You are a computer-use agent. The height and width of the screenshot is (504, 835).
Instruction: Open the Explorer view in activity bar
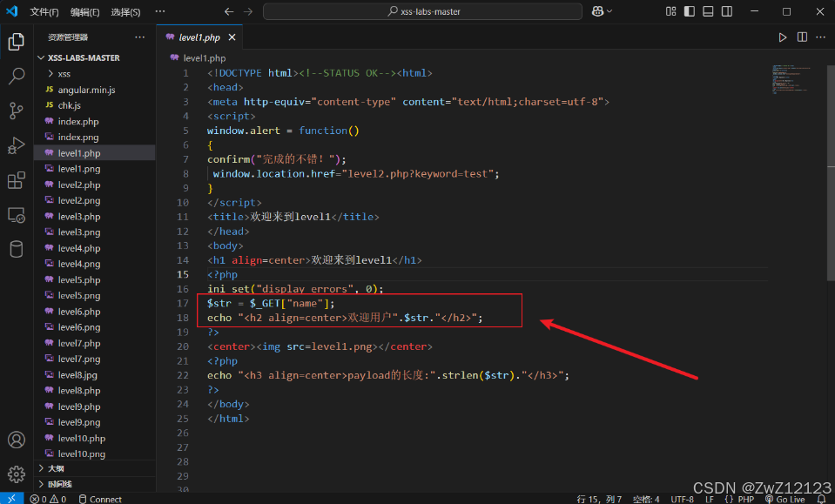(16, 42)
